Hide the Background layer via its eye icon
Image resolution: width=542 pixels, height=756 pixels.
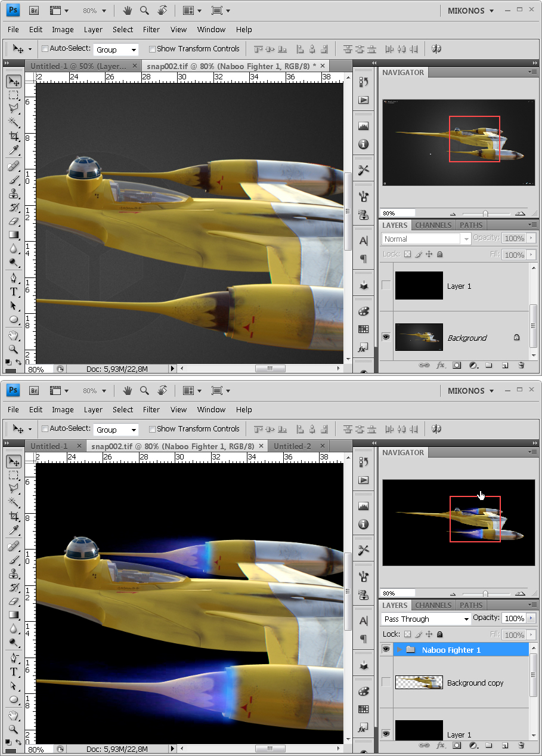click(x=386, y=337)
